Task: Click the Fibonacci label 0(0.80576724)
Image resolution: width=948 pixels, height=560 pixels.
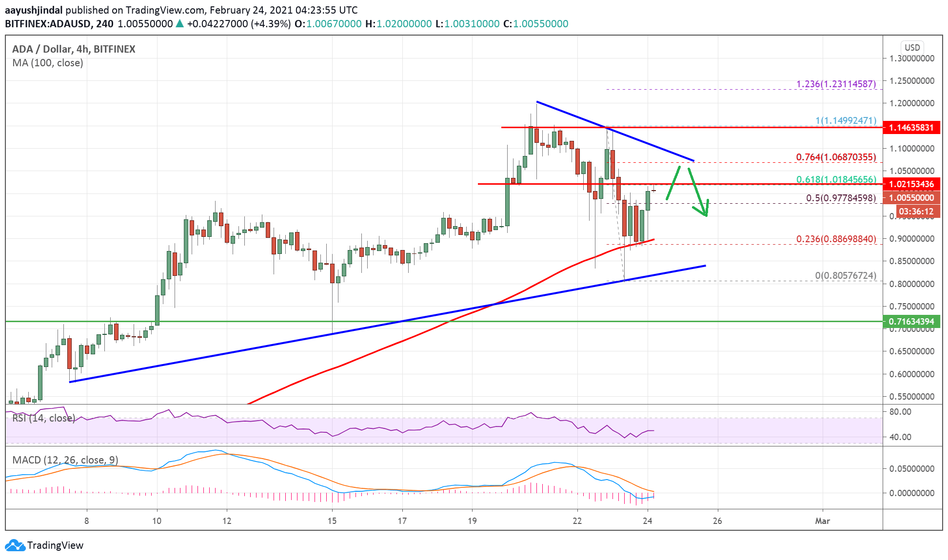Action: 846,275
